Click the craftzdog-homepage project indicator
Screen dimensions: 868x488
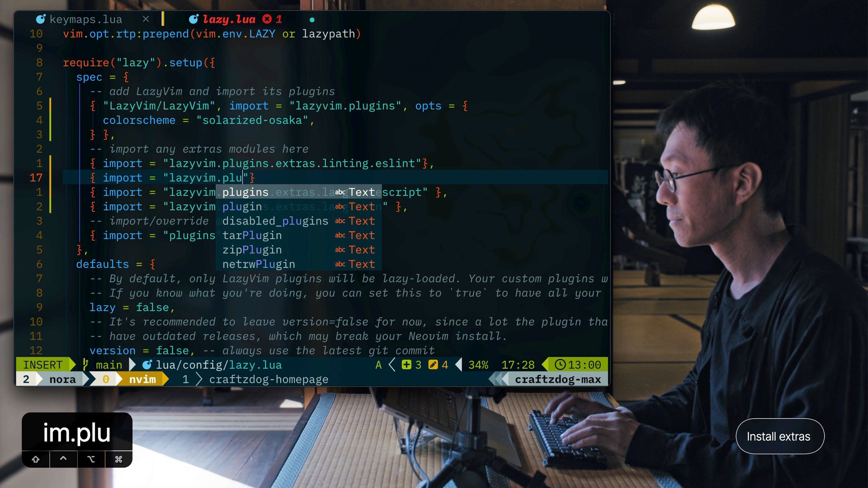tap(268, 379)
